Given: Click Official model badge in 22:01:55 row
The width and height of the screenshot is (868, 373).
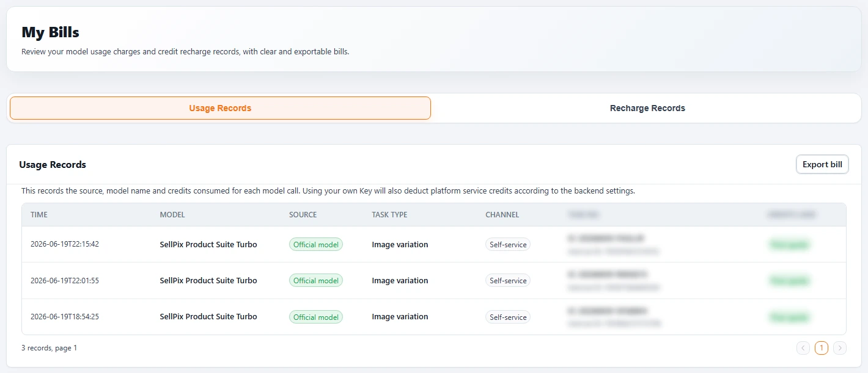Looking at the screenshot, I should coord(316,281).
